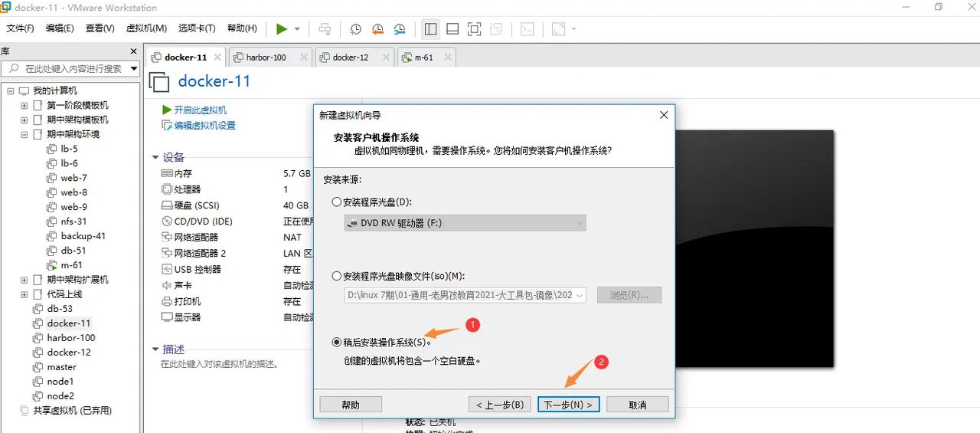
Task: Select 安装程序光盘(D) radio button
Action: pyautogui.click(x=337, y=202)
